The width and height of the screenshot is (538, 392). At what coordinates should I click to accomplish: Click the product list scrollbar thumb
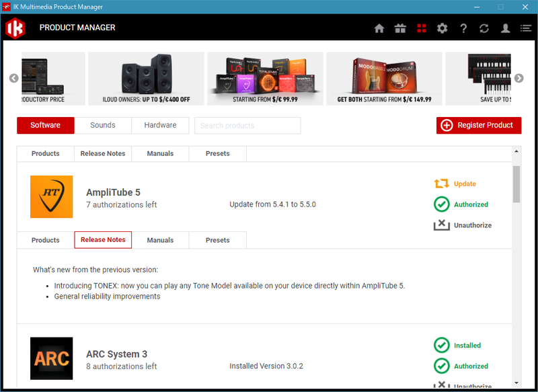516,184
